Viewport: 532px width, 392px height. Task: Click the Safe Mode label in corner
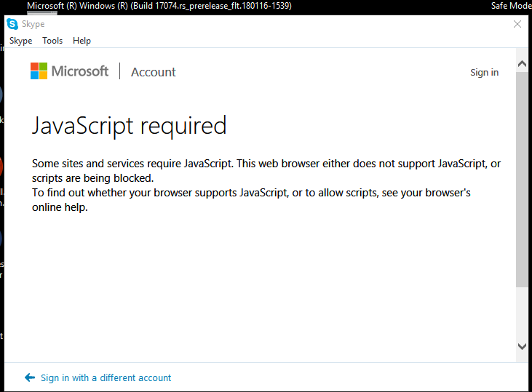[x=512, y=6]
